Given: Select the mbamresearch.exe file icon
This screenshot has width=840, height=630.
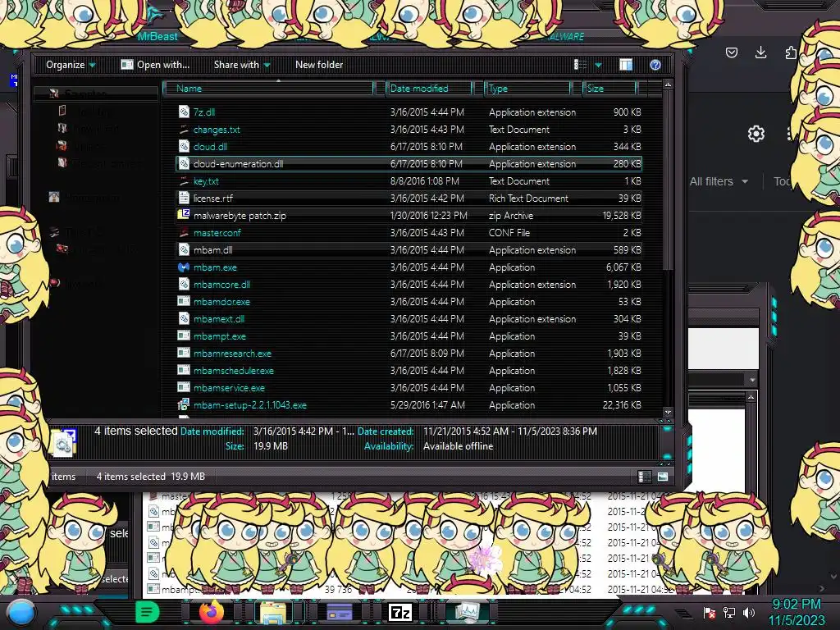Looking at the screenshot, I should click(x=184, y=353).
